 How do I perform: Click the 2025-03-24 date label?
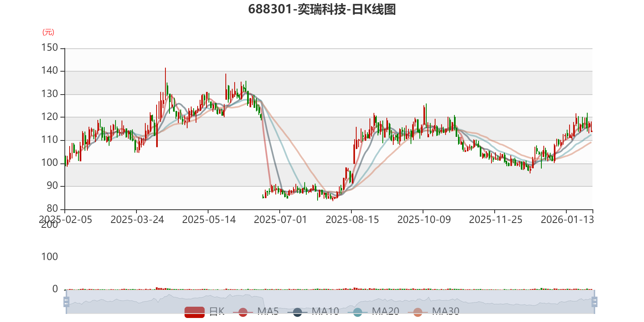(137, 220)
